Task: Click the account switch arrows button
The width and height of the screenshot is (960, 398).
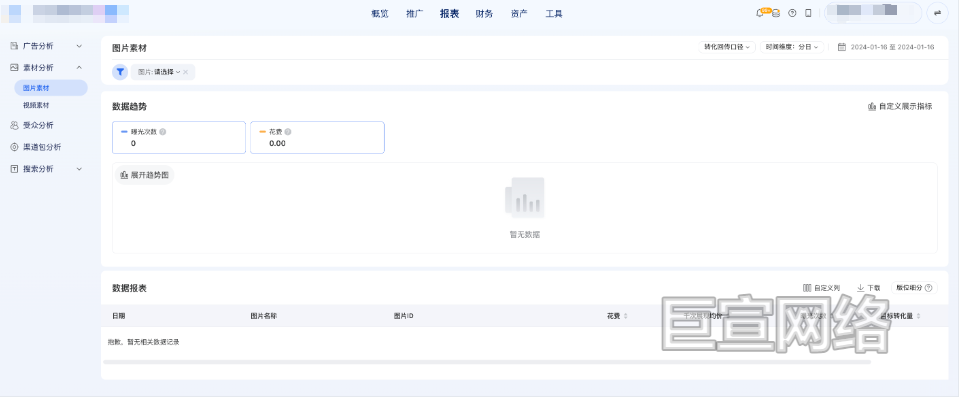Action: click(937, 13)
